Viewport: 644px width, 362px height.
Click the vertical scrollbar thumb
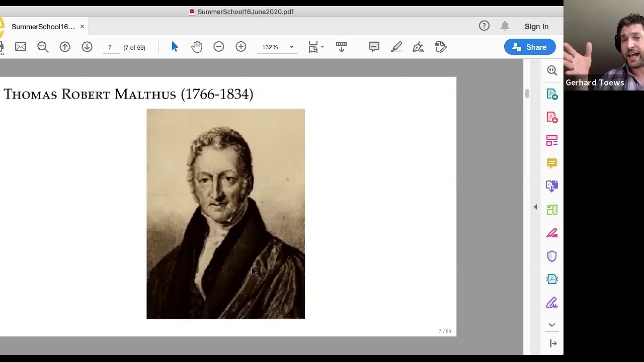[x=527, y=94]
